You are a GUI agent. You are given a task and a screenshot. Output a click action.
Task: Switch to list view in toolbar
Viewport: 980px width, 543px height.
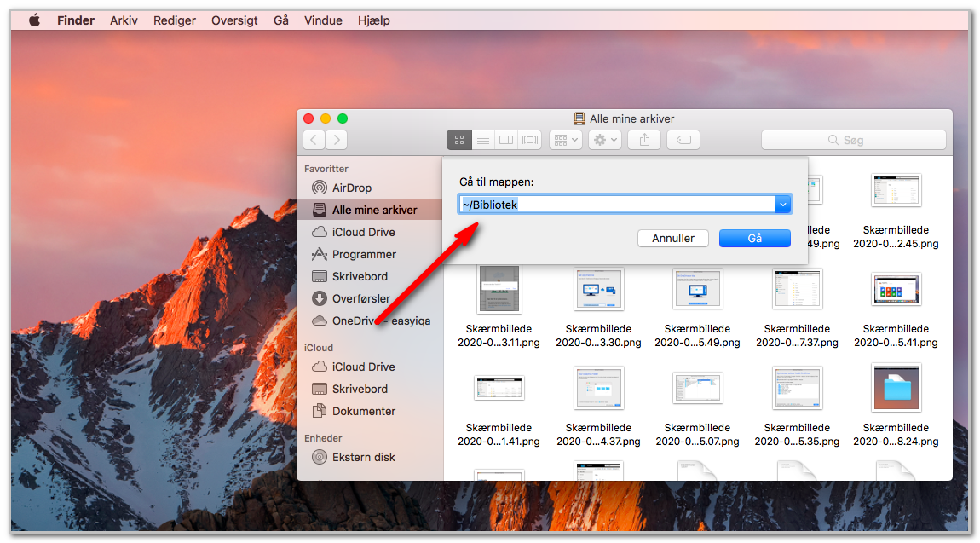click(482, 140)
